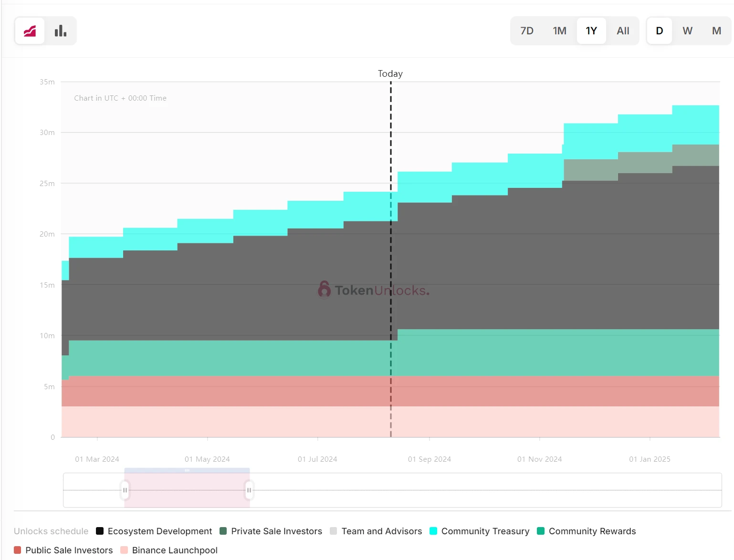The width and height of the screenshot is (734, 560).
Task: Toggle Ecosystem Development legend series
Action: click(154, 531)
